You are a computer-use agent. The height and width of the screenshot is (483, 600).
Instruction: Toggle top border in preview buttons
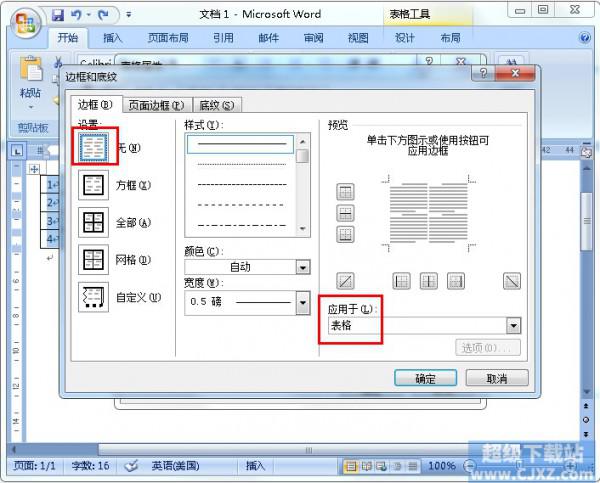pyautogui.click(x=345, y=192)
